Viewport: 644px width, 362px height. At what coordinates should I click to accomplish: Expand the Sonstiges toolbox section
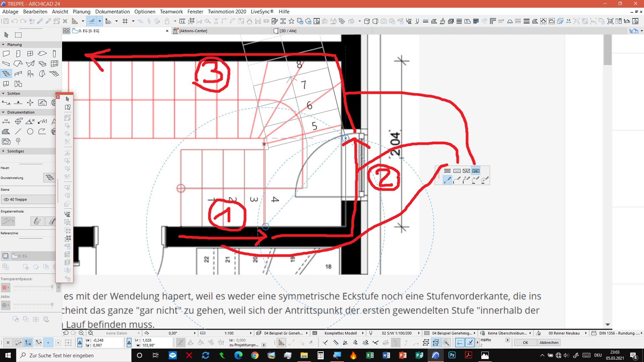tap(3, 151)
